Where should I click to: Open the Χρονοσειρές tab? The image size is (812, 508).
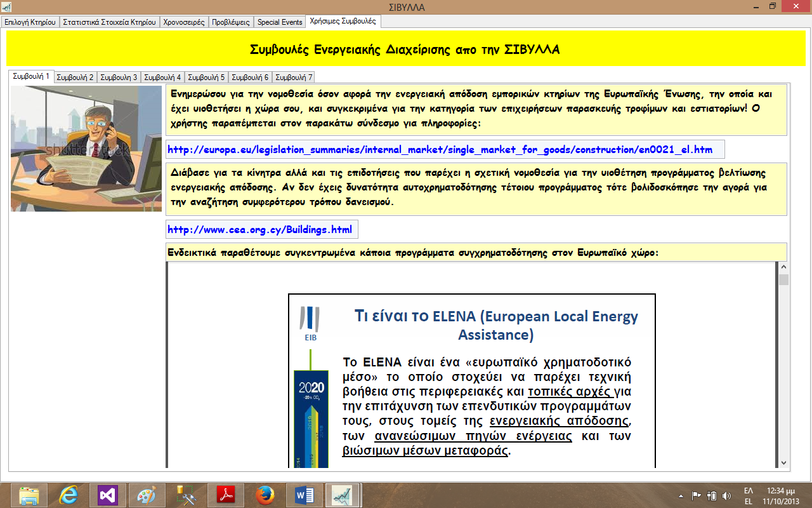coord(184,22)
